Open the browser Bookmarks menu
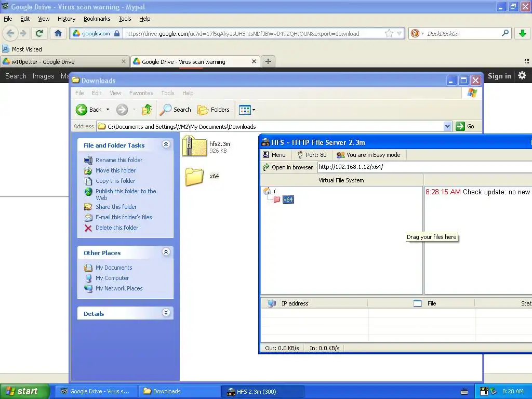The width and height of the screenshot is (532, 399). (97, 19)
